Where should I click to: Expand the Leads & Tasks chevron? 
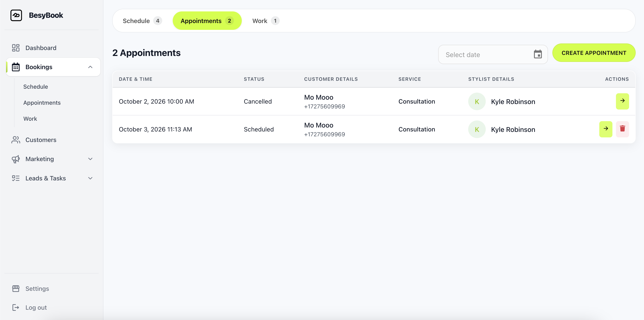pyautogui.click(x=90, y=178)
